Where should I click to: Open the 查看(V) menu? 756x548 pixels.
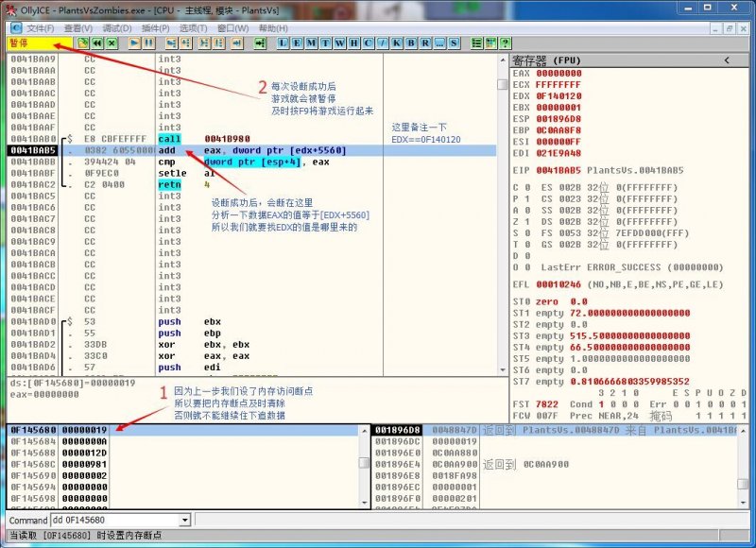pos(78,28)
